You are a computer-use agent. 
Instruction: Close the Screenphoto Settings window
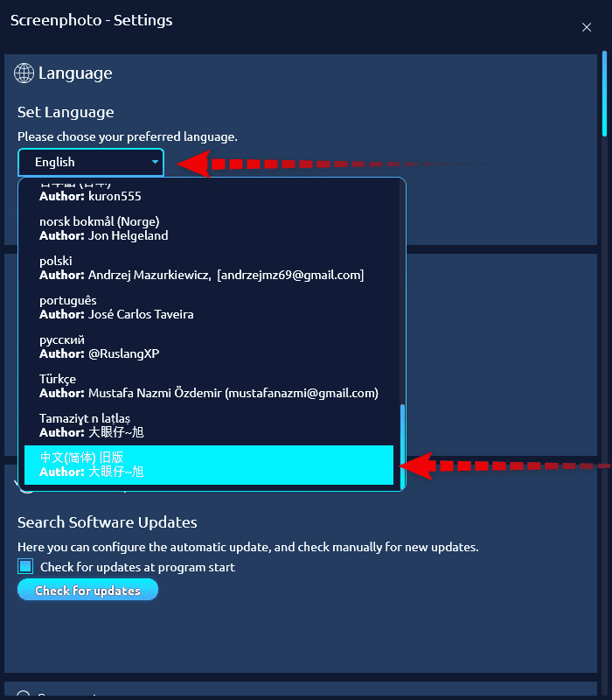coord(587,27)
